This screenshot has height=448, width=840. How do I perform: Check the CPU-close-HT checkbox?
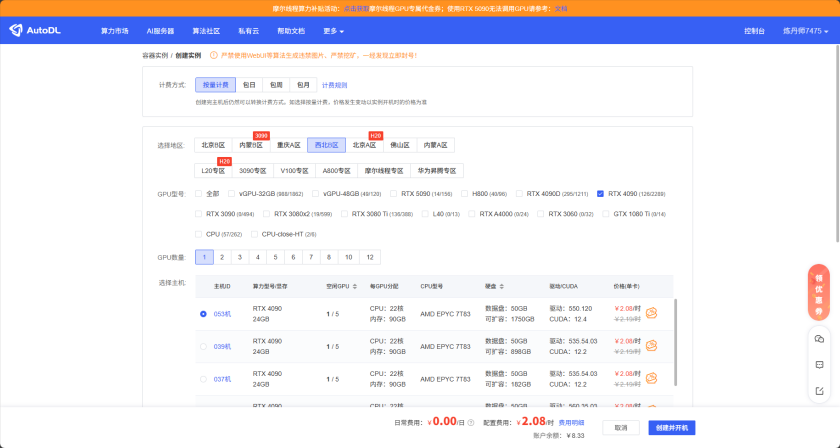(x=254, y=234)
